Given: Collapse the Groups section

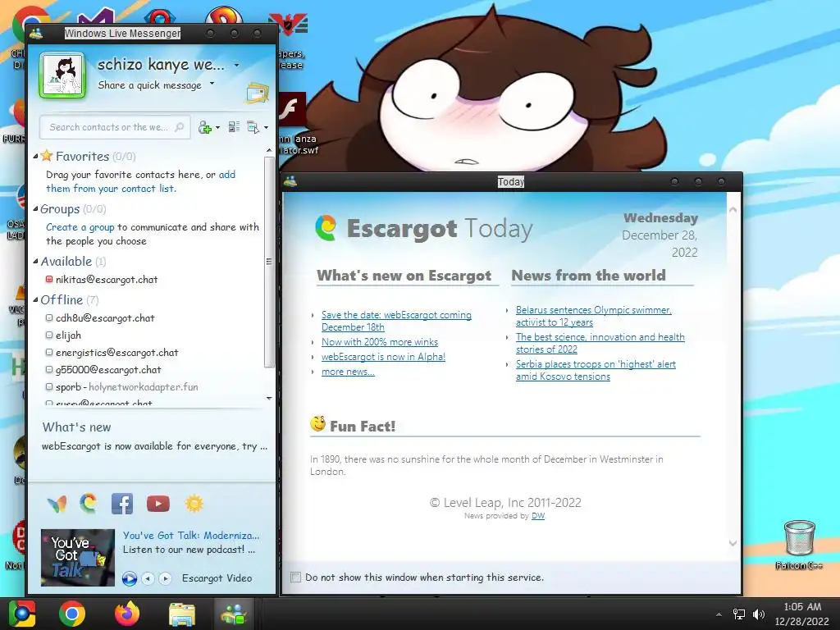Looking at the screenshot, I should tap(35, 209).
